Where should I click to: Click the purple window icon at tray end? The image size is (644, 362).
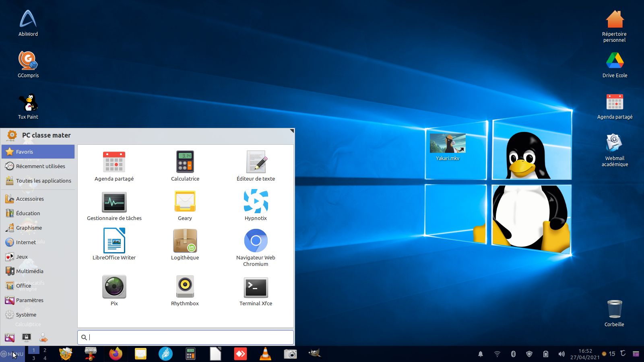(x=636, y=354)
